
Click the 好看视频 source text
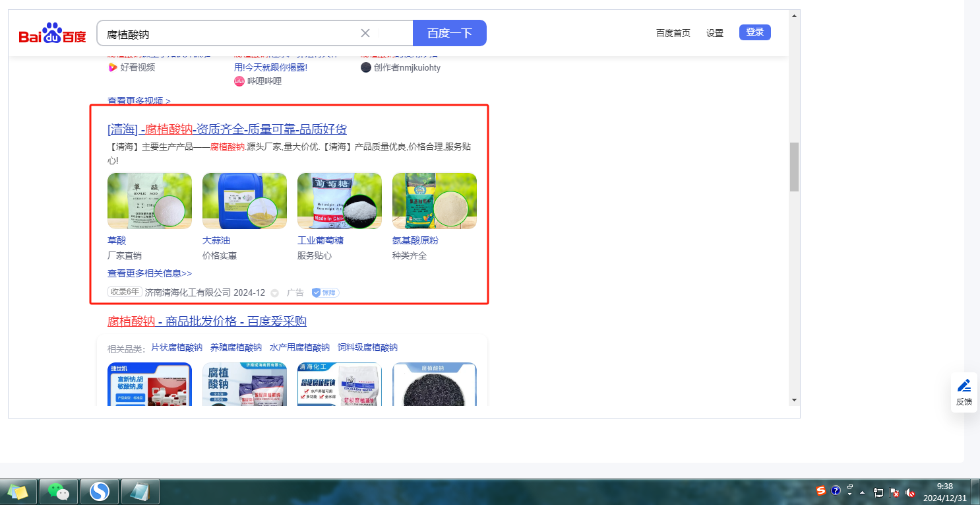(x=138, y=67)
